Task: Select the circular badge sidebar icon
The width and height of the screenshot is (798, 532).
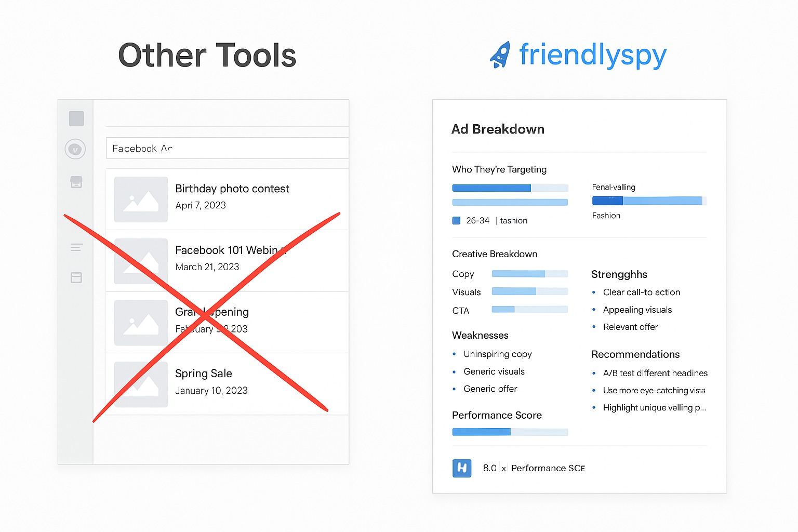Action: coord(75,149)
